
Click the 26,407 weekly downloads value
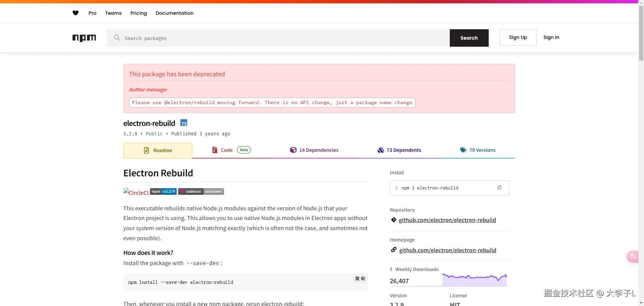click(x=399, y=281)
